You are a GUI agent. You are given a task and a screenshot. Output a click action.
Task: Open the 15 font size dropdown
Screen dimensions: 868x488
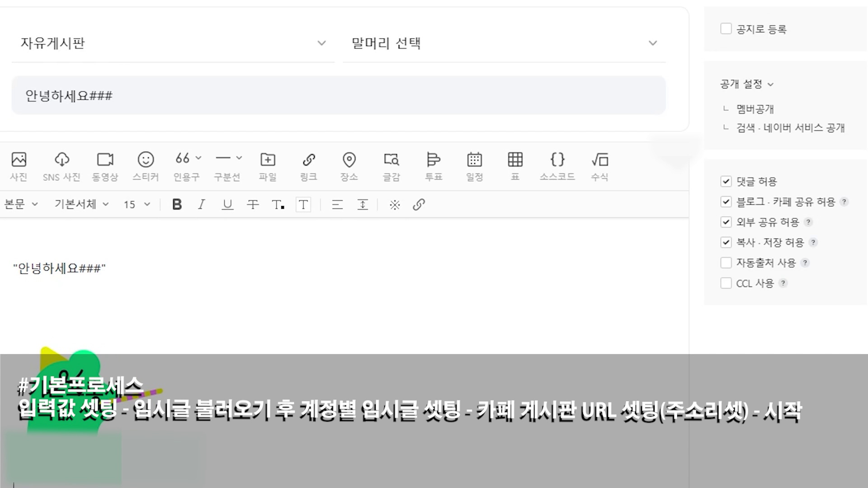coord(137,205)
